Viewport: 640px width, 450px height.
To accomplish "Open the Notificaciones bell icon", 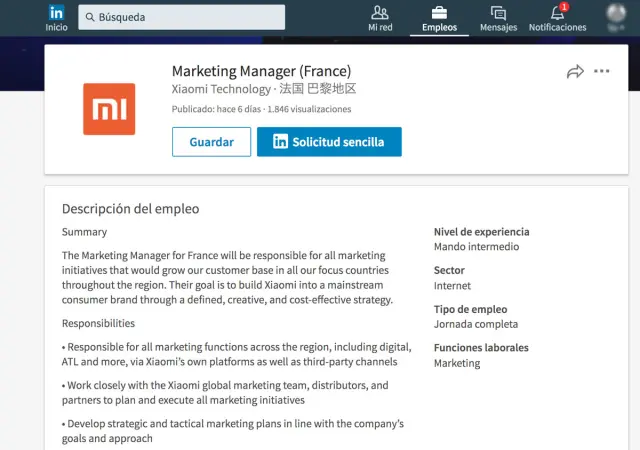I will tap(557, 13).
